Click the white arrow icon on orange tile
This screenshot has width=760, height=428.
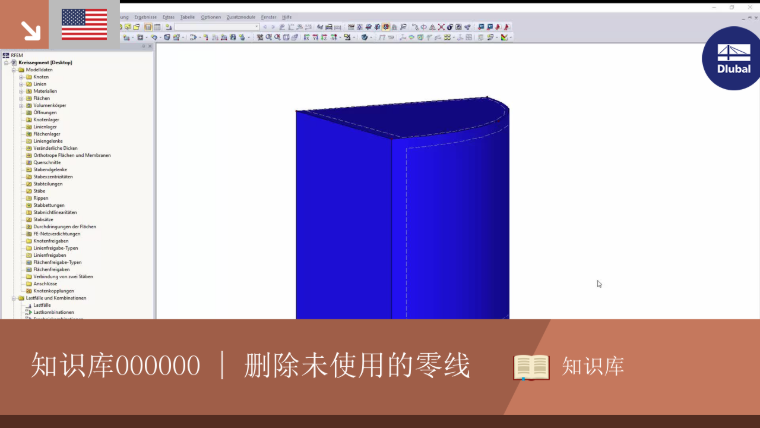(x=31, y=31)
